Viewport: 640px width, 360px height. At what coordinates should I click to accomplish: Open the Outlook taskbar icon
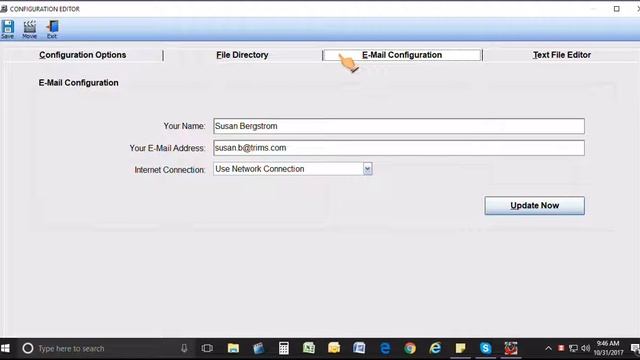point(334,348)
